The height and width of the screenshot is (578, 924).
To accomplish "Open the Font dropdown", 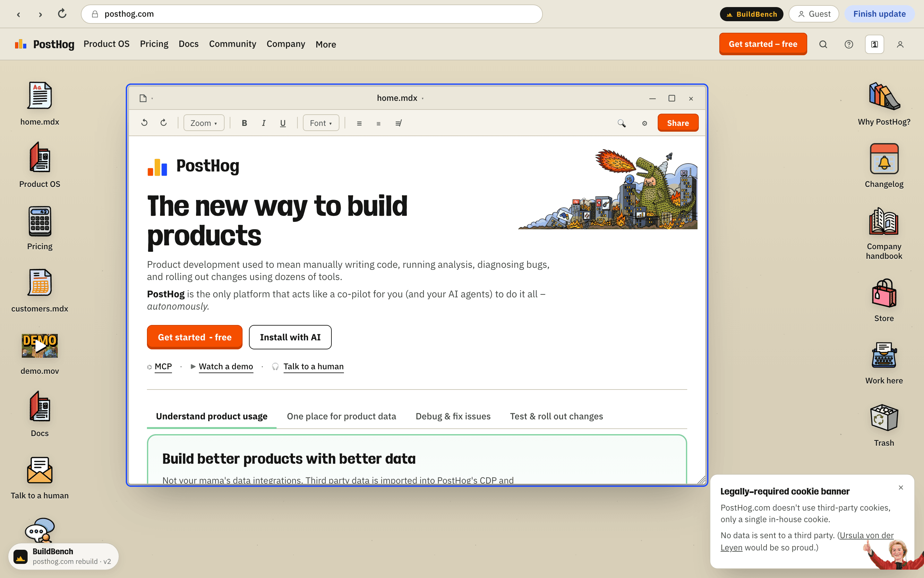I will point(321,123).
